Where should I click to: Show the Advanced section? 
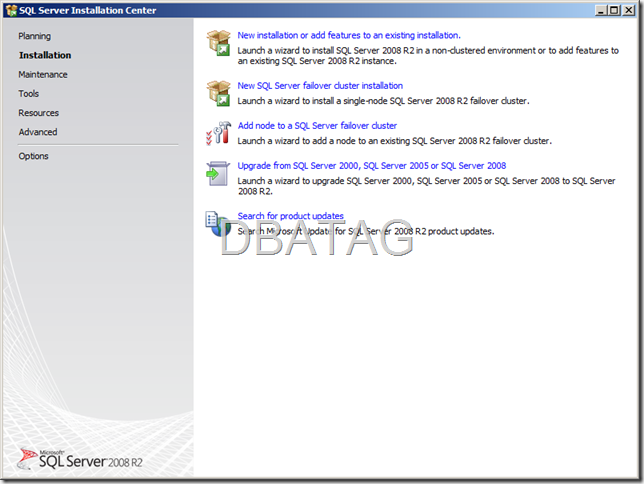click(x=38, y=132)
